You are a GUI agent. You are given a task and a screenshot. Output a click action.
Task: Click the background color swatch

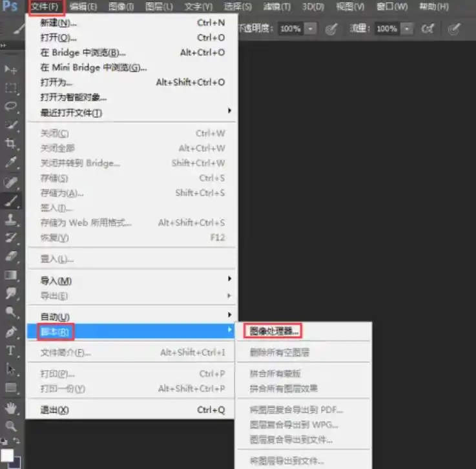click(17, 464)
